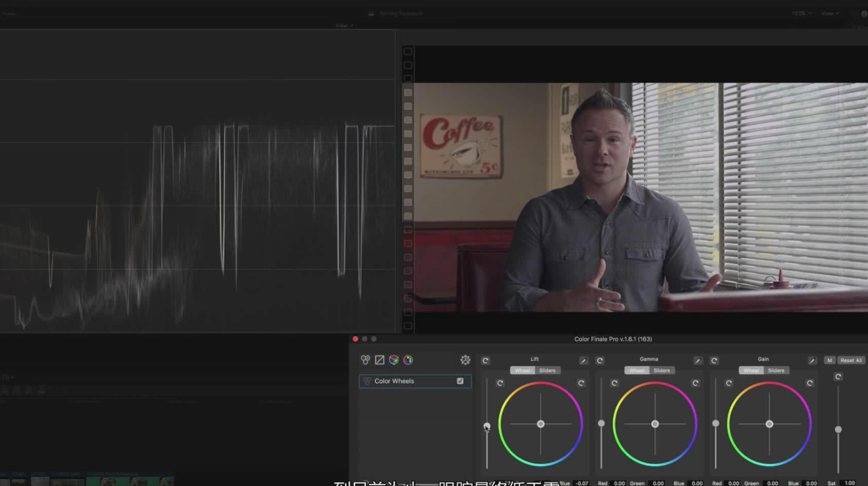Viewport: 868px width, 486px height.
Task: Open the viewer zoom percentage dropdown
Action: [801, 14]
